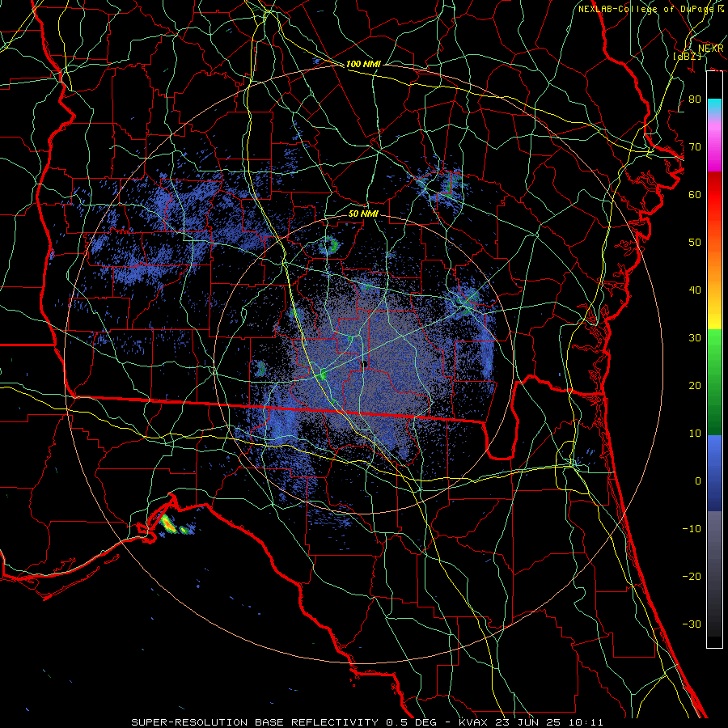This screenshot has height=728, width=728.
Task: Click the 60 value on the dBZ scale
Action: (695, 194)
